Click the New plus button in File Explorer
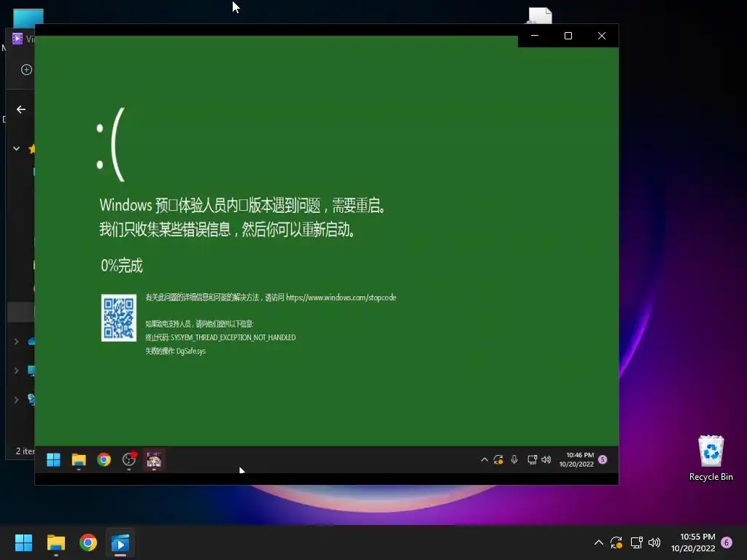 coord(26,69)
